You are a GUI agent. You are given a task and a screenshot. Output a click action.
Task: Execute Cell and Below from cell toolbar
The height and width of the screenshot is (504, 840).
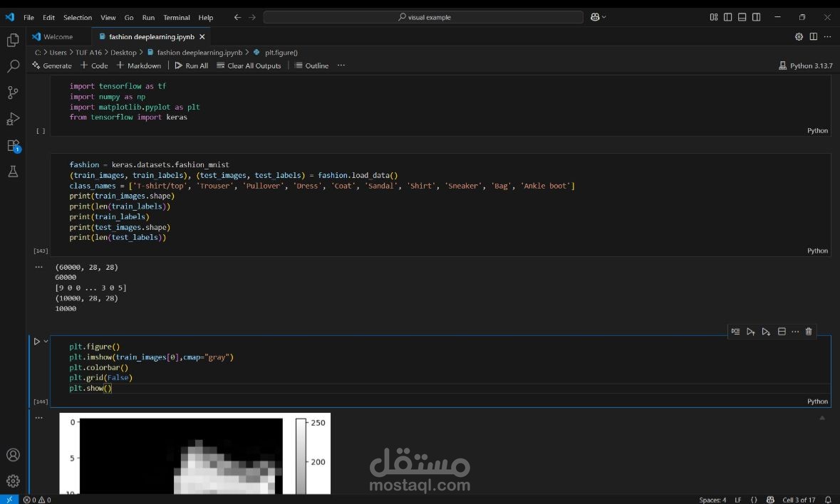click(x=766, y=332)
